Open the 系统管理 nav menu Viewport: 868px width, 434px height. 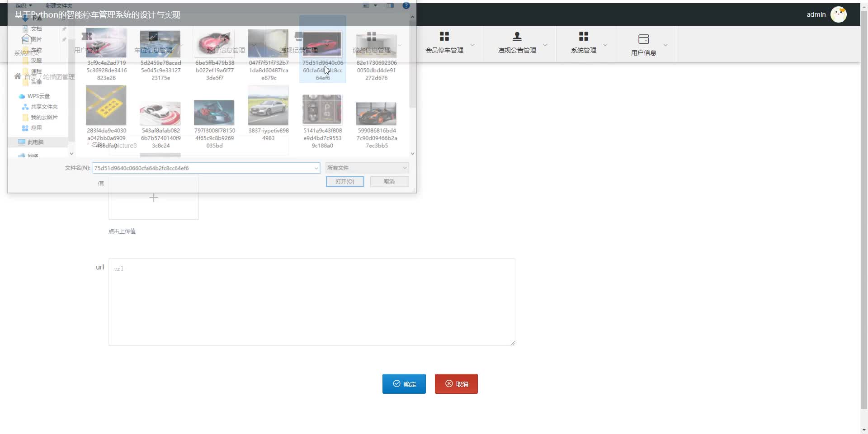pyautogui.click(x=584, y=50)
